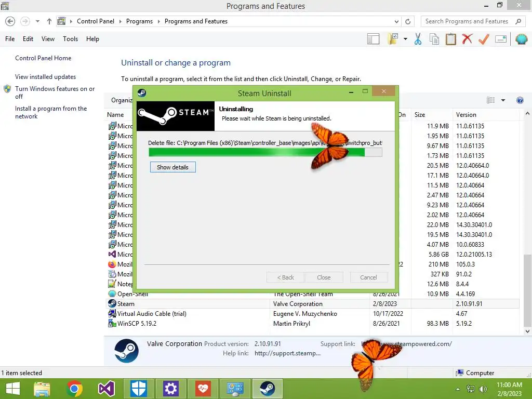The height and width of the screenshot is (399, 532).
Task: Open the red heart-monitor taskbar app
Action: coord(203,389)
